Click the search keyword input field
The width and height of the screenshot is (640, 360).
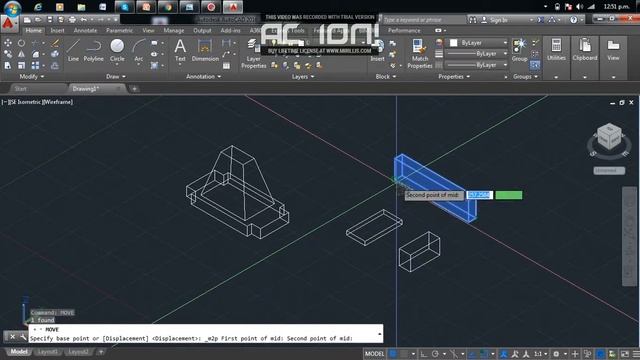[x=424, y=20]
